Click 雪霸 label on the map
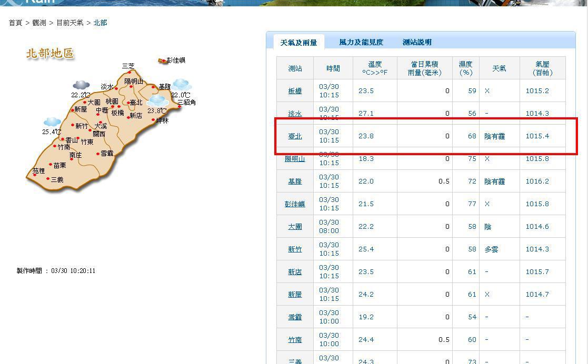 (x=107, y=153)
